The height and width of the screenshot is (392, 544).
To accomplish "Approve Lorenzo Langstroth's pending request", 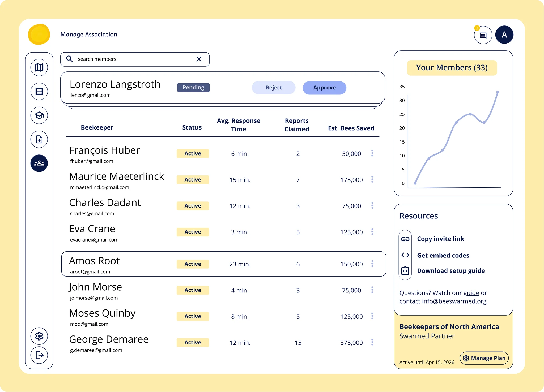I will 324,88.
